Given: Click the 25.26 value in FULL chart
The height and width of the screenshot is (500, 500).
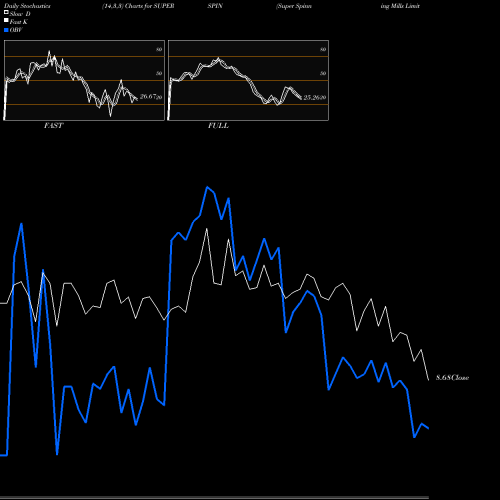Looking at the screenshot, I should click(x=312, y=97).
